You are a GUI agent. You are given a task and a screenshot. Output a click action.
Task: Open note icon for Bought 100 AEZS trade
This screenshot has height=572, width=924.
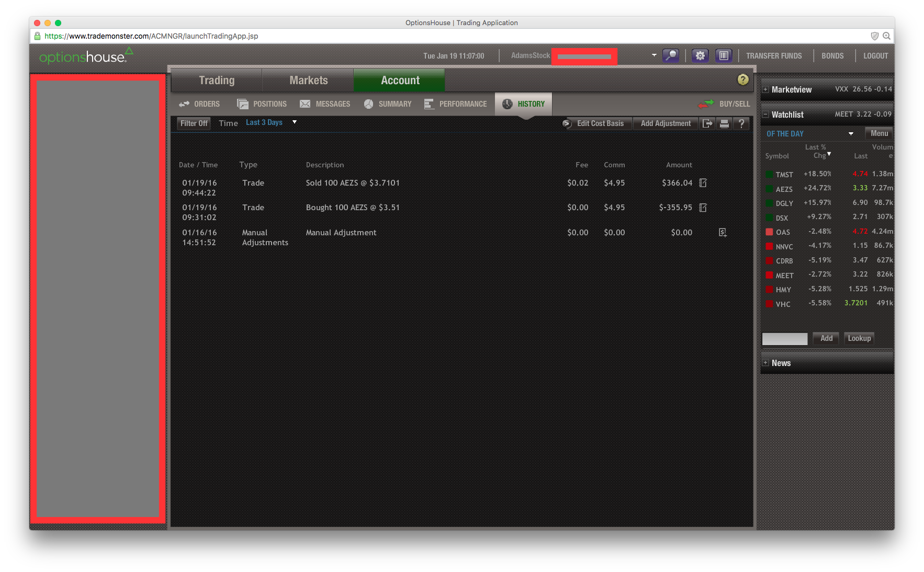tap(703, 208)
